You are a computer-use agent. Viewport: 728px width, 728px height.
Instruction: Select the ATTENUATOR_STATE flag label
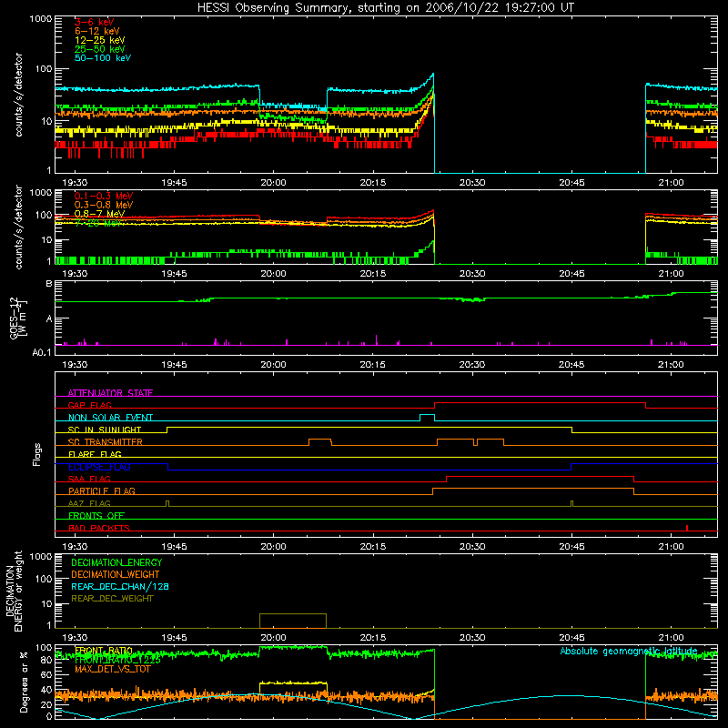[x=110, y=393]
